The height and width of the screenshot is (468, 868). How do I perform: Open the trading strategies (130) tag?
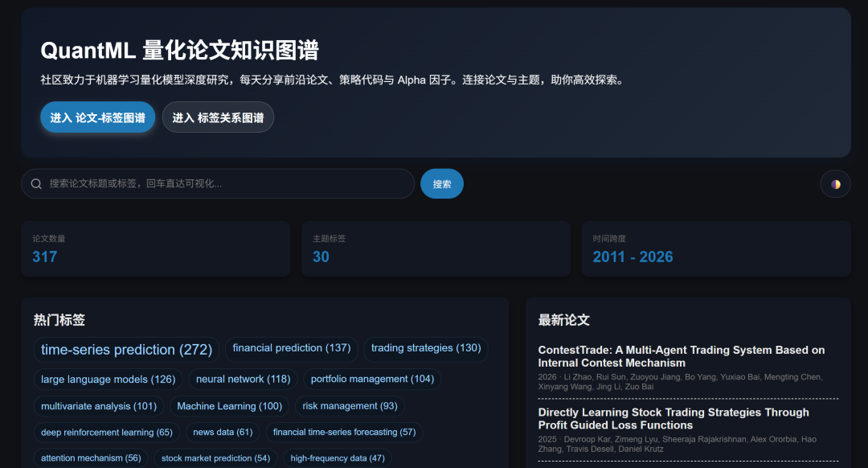425,348
